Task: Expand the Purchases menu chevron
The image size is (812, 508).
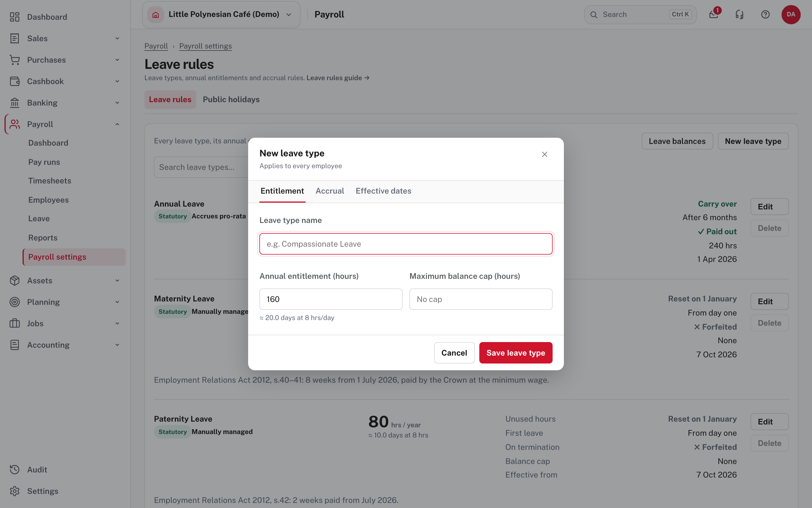Action: click(117, 60)
